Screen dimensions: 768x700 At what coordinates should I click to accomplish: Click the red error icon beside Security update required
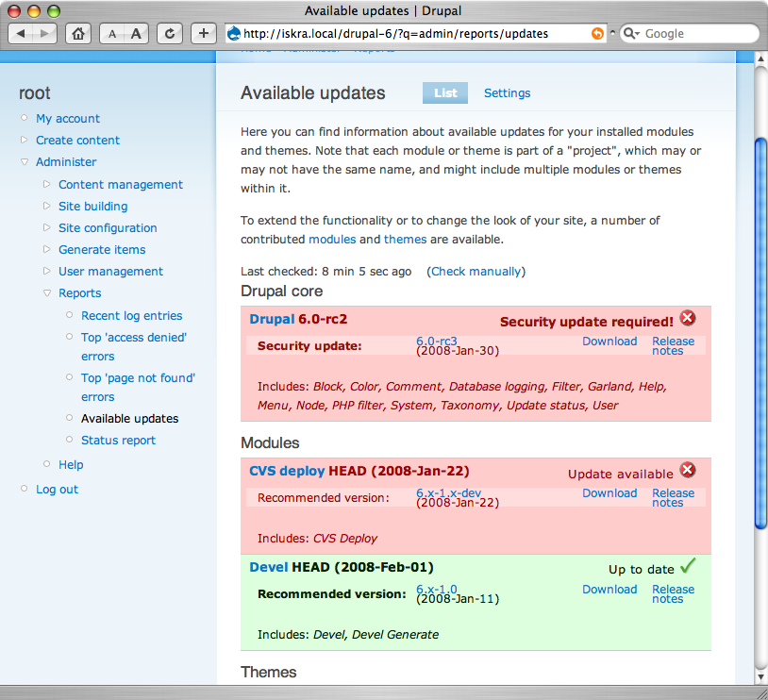point(688,318)
